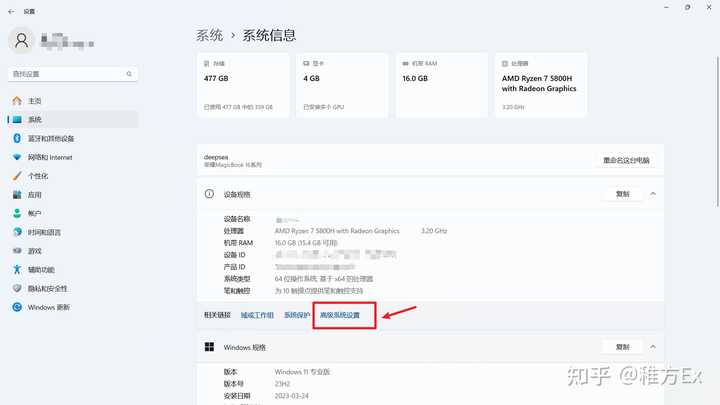Open 蓝牙和其他设备 Bluetooth settings
The image size is (720, 405).
(73, 138)
